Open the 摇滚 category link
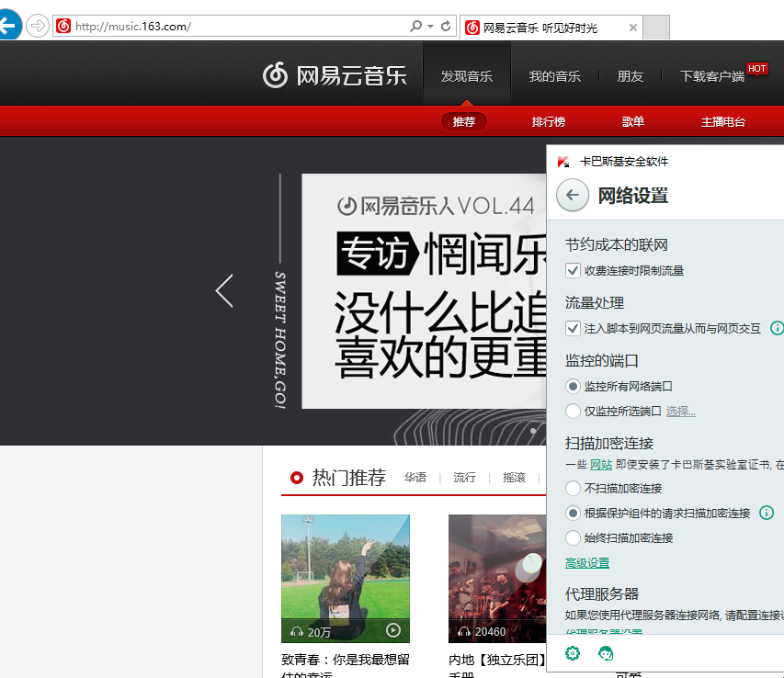Image resolution: width=784 pixels, height=678 pixels. [x=514, y=478]
